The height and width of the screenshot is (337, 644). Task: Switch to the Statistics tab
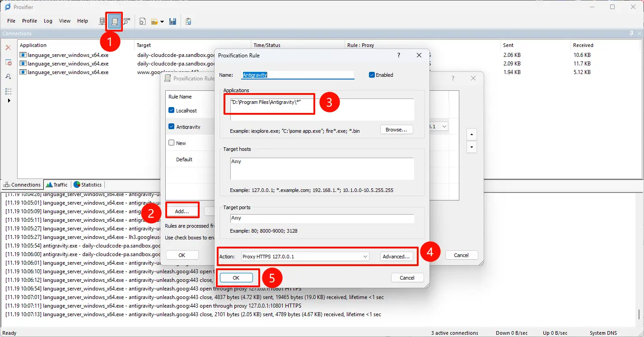coord(89,184)
